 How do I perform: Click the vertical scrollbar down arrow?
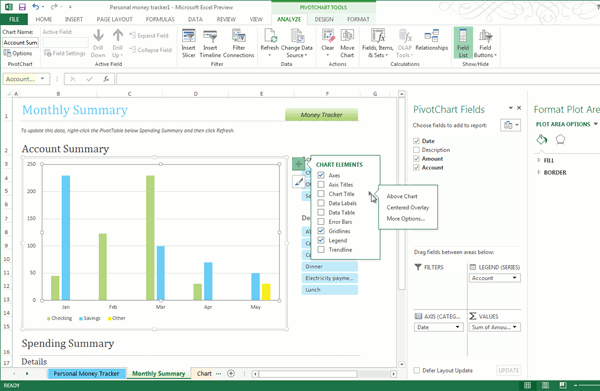click(x=401, y=365)
